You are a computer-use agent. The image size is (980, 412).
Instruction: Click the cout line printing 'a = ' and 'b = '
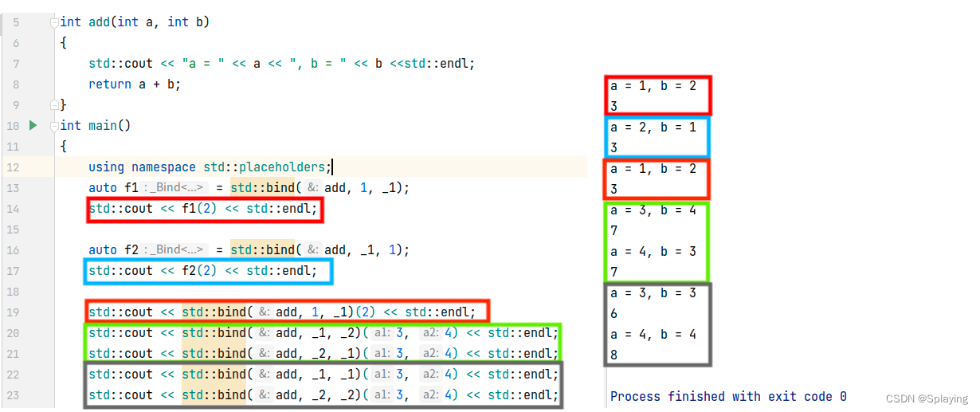click(281, 64)
